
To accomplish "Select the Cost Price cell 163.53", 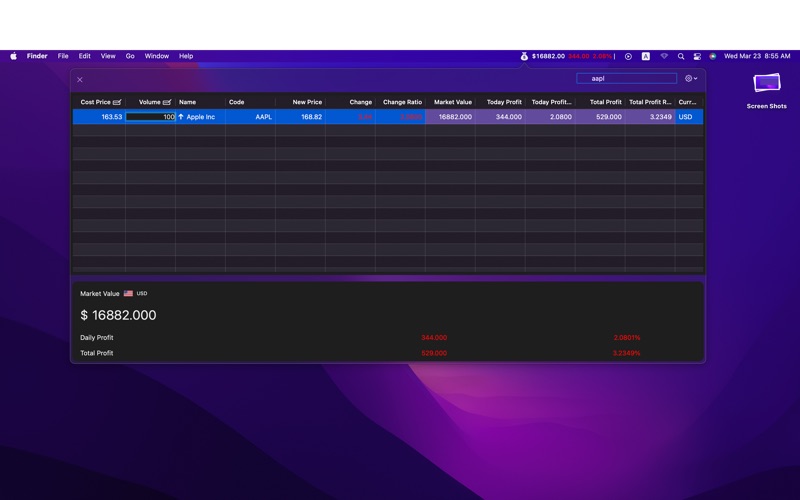I will [99, 117].
